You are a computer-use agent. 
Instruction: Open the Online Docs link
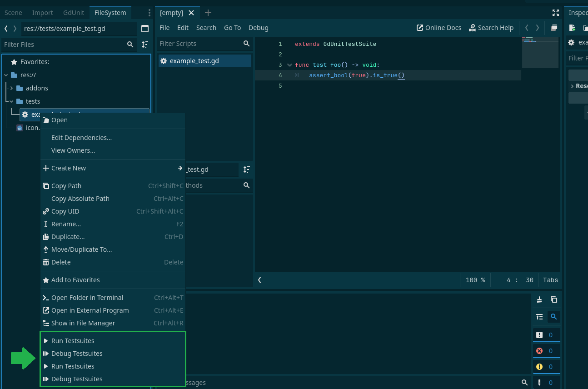click(439, 28)
